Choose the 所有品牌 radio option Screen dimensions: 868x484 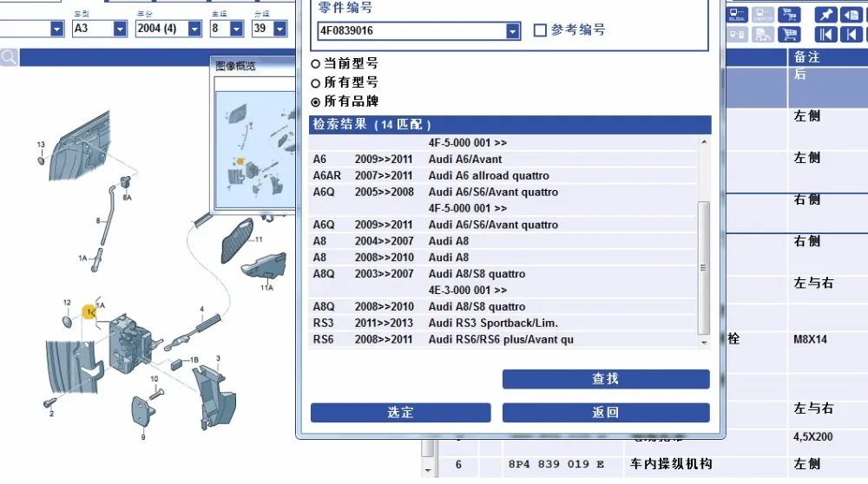pyautogui.click(x=316, y=102)
